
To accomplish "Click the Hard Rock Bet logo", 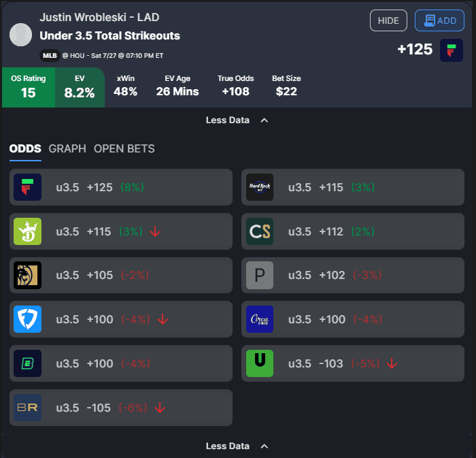I will [x=260, y=187].
